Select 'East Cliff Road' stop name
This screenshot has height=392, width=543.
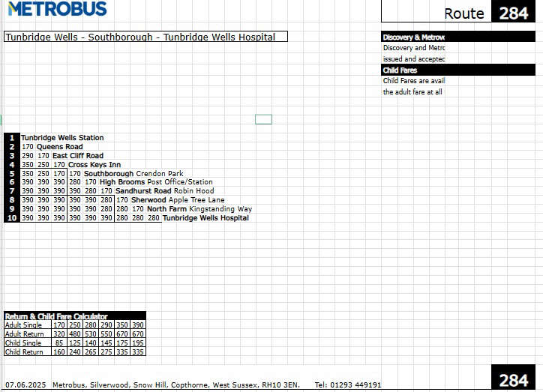[78, 156]
